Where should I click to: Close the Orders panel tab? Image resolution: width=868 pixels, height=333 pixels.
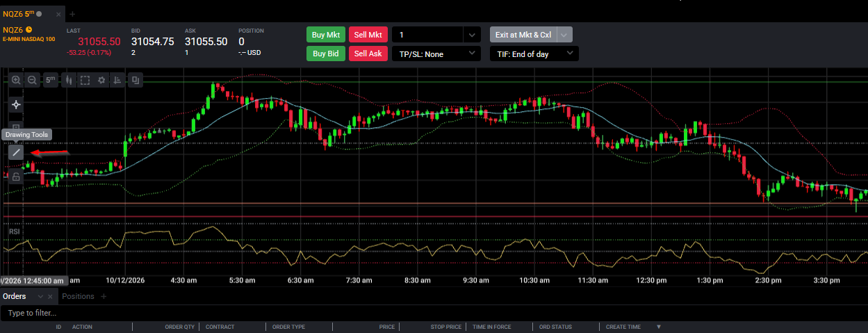[x=51, y=297]
